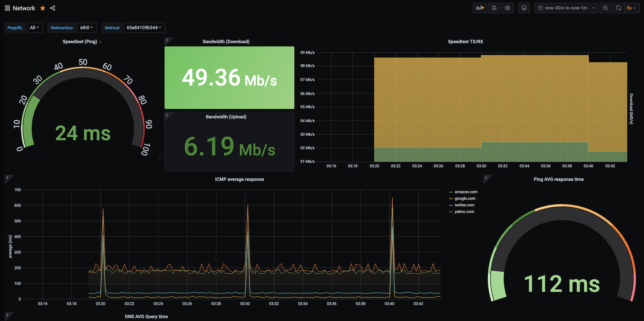The width and height of the screenshot is (644, 321).
Task: Open DNS AVG Query time title menu
Action: pos(147,316)
